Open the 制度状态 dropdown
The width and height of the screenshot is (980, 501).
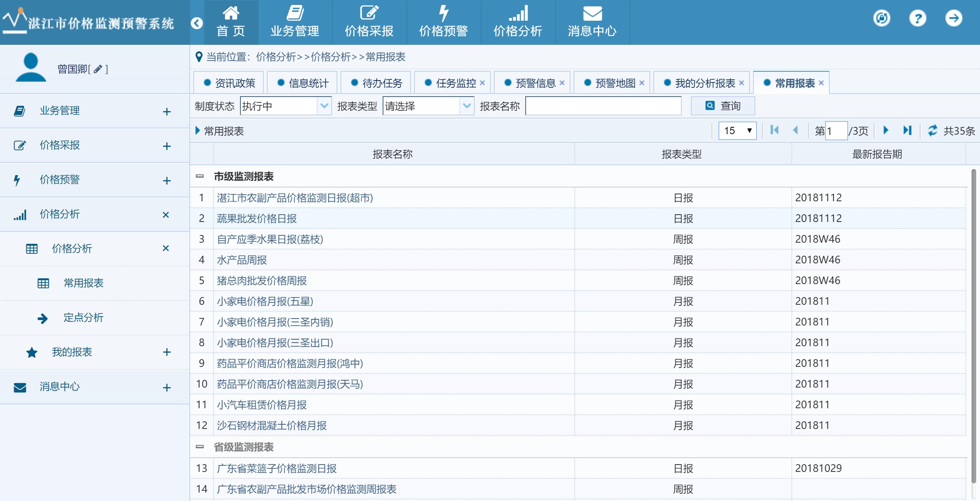(x=324, y=106)
